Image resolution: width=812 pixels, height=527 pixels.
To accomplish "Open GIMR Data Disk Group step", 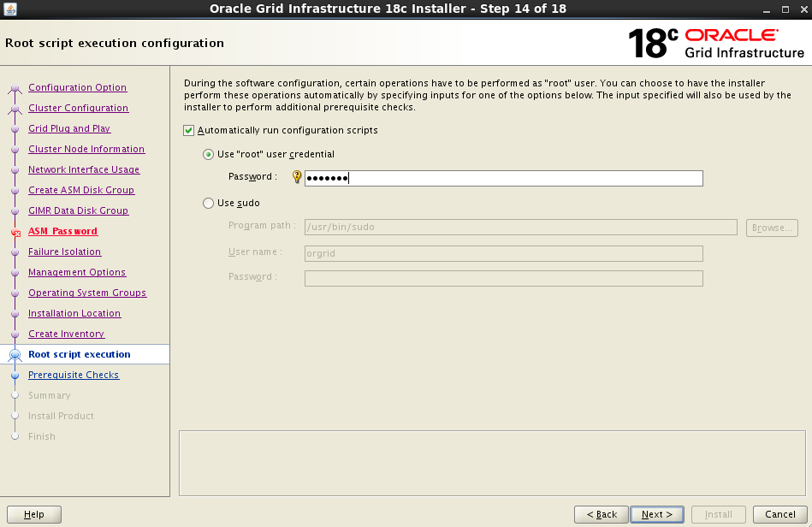I will point(78,210).
